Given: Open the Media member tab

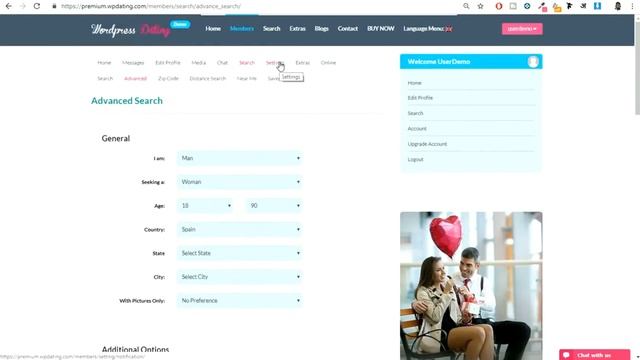Looking at the screenshot, I should [x=199, y=63].
